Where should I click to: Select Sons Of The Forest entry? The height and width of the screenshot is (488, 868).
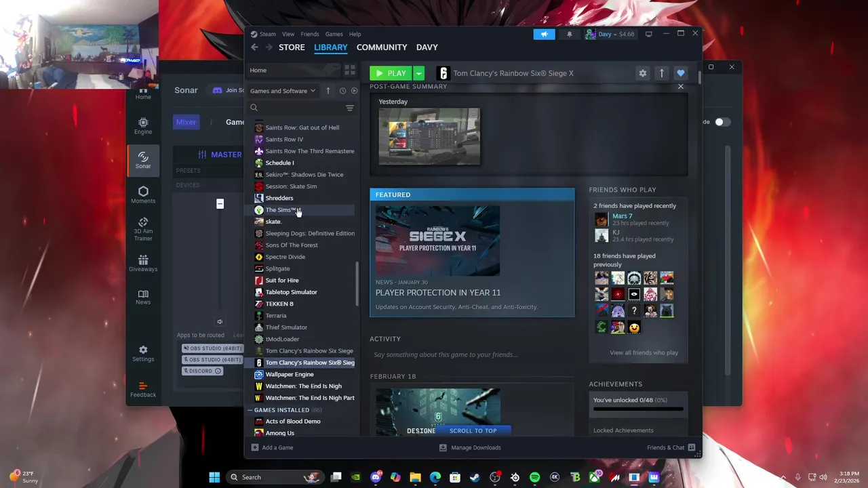(x=292, y=245)
